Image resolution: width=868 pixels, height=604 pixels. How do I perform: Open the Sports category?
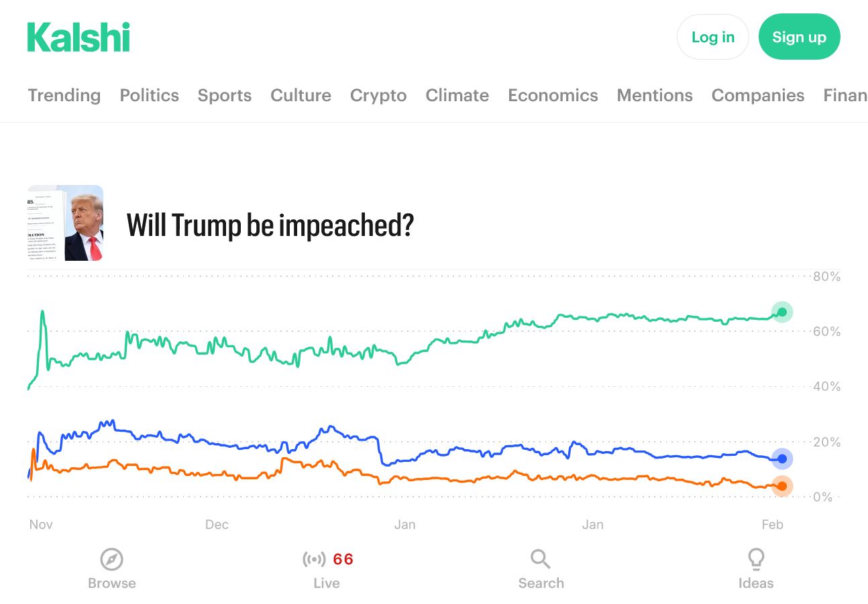click(x=225, y=95)
